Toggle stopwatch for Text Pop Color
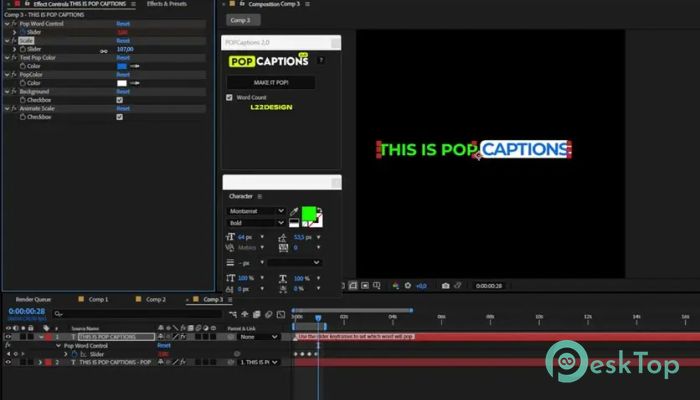 [x=23, y=66]
